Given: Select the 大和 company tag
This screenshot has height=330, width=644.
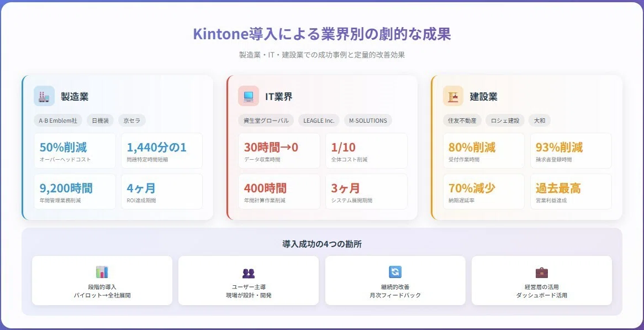Looking at the screenshot, I should click(x=539, y=121).
